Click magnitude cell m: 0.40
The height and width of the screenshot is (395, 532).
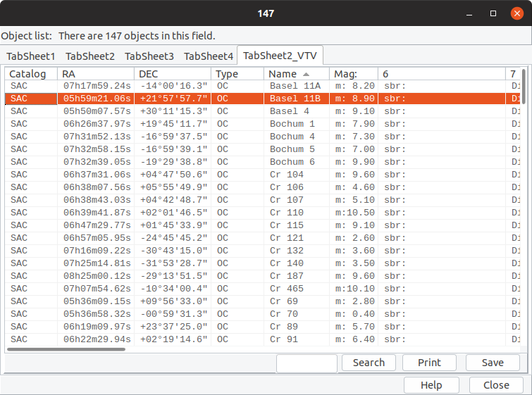point(355,314)
